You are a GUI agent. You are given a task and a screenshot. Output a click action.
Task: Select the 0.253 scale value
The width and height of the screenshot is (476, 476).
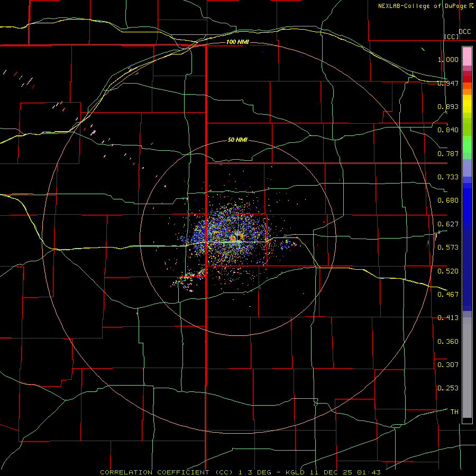(448, 388)
